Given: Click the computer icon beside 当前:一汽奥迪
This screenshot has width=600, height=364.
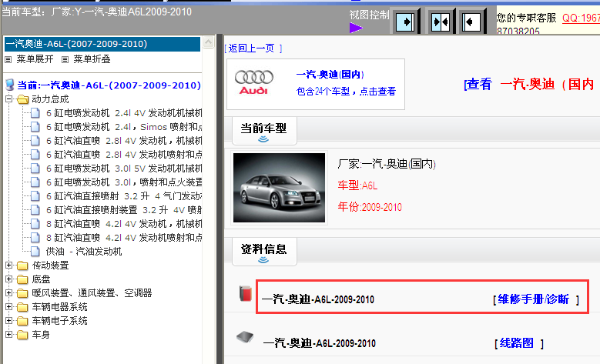Looking at the screenshot, I should (x=10, y=85).
